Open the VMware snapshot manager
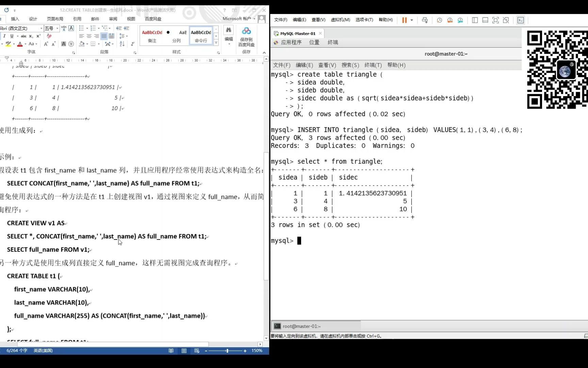Image resolution: width=588 pixels, height=368 pixels. tap(460, 20)
